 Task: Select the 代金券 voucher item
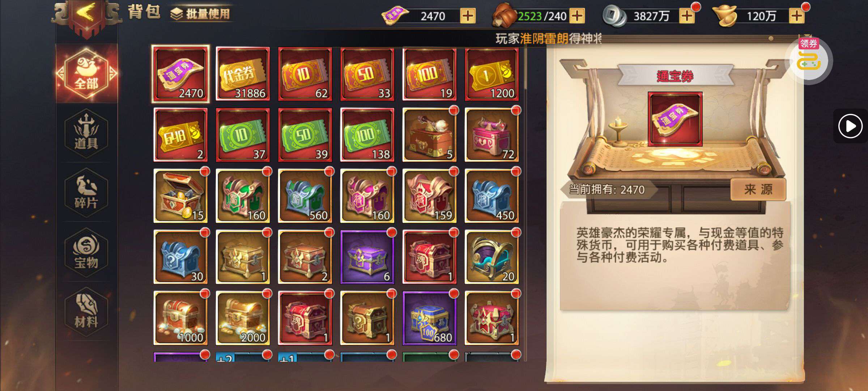(243, 74)
